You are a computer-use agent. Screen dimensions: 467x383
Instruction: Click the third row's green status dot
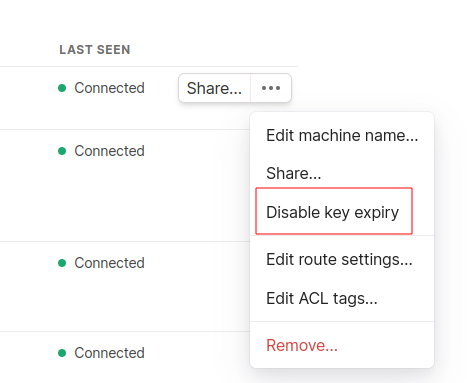click(62, 263)
